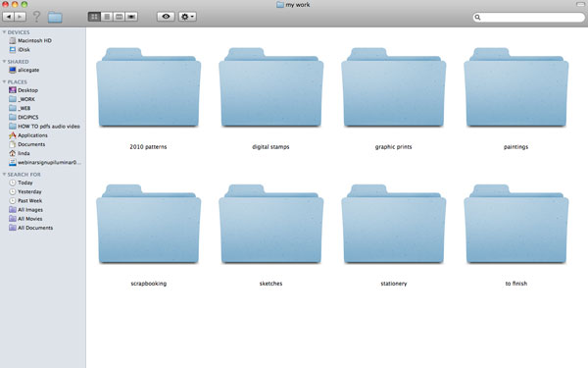588x368 pixels.
Task: Switch to icon view
Action: pos(94,17)
